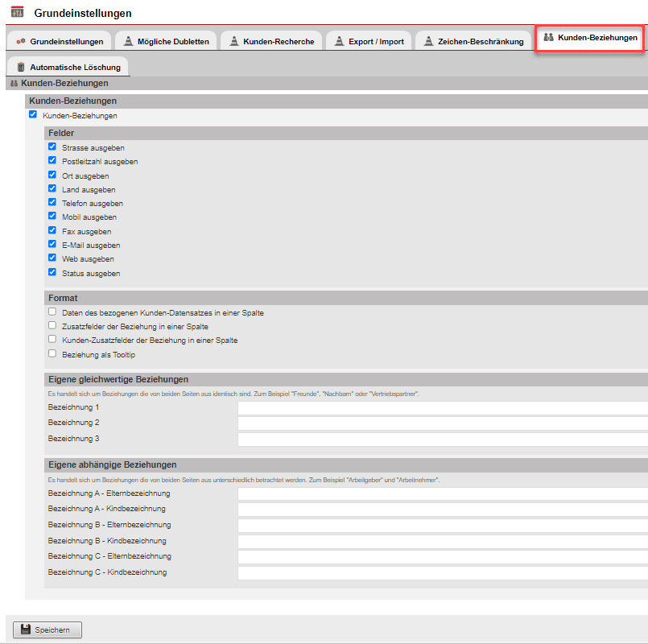Click the Bezeichnung C - Kindbezeichnung field
Screen dimensions: 648x644
click(442, 573)
